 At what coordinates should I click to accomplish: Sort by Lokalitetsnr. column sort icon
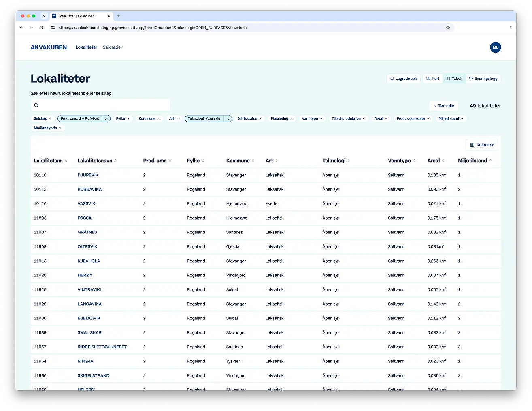[x=66, y=161]
